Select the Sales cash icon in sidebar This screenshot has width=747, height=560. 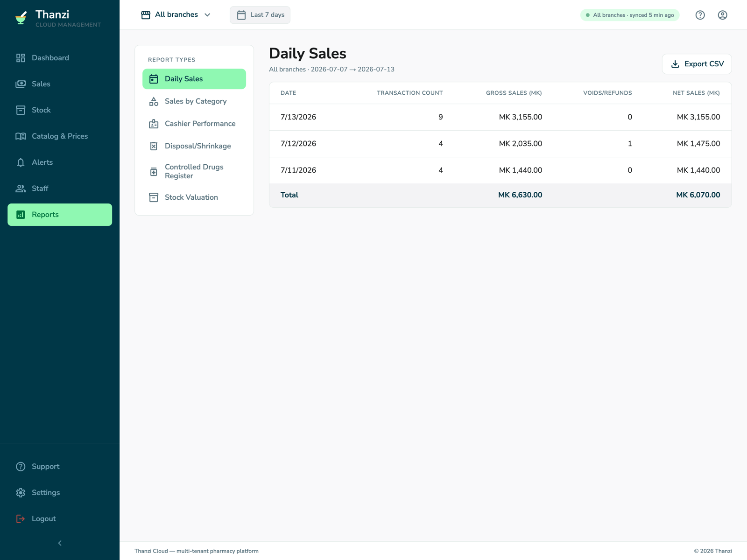click(x=21, y=84)
